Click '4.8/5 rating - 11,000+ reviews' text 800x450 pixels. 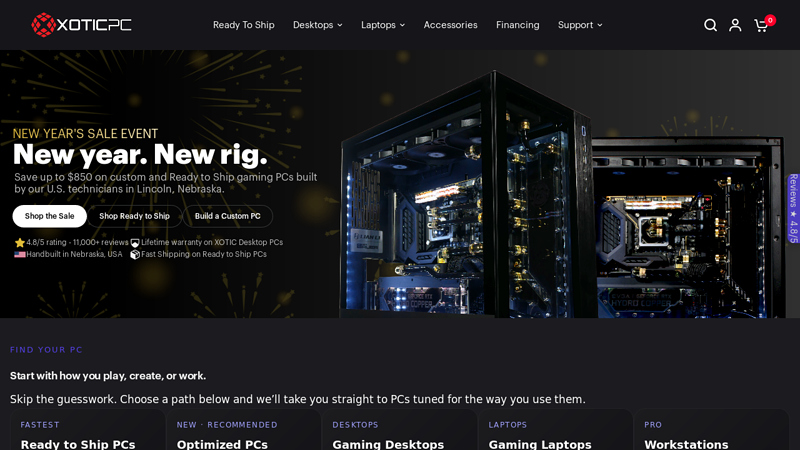tap(77, 242)
